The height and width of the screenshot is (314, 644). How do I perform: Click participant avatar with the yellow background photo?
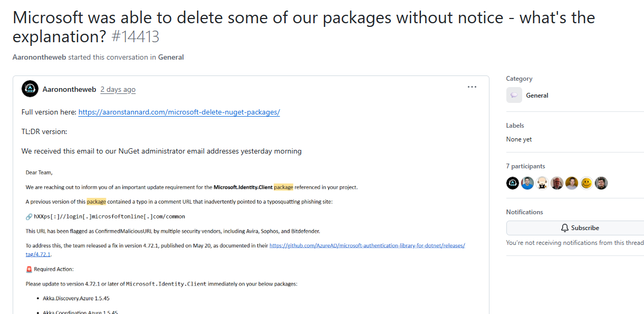tap(572, 183)
